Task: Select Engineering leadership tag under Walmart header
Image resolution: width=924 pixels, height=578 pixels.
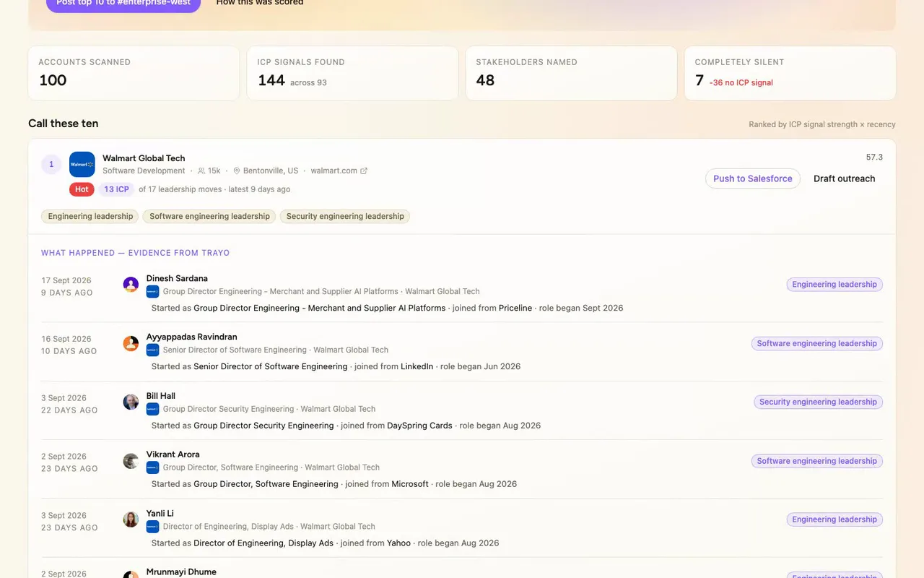Action: pos(90,216)
